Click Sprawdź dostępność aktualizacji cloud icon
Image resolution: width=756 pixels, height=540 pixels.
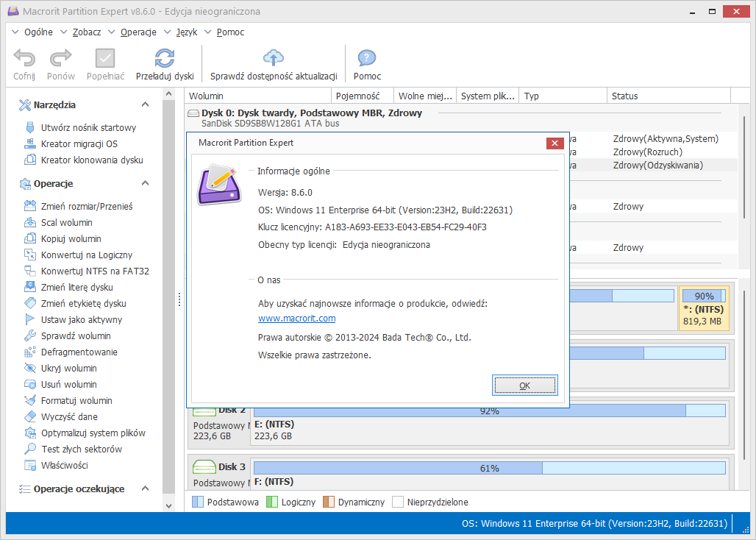point(274,58)
